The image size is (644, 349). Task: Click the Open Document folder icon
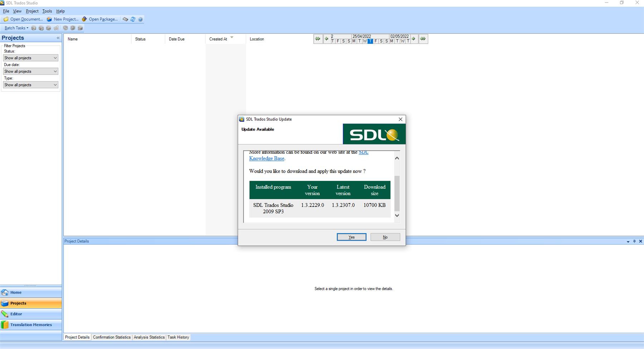6,19
